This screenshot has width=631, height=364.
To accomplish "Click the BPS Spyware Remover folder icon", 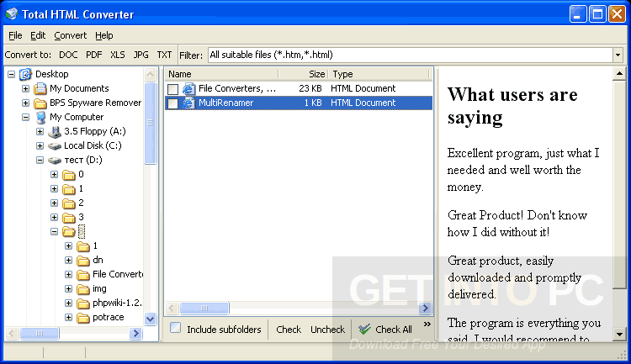I will click(40, 103).
